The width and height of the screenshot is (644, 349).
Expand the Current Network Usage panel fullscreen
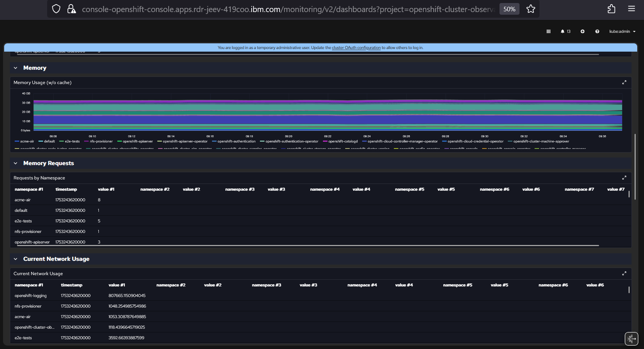[624, 274]
